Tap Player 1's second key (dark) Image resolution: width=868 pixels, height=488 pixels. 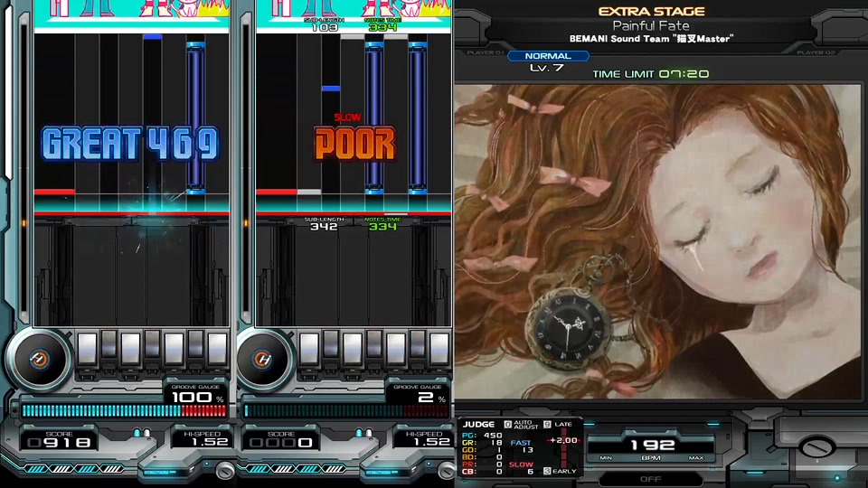[x=109, y=344]
